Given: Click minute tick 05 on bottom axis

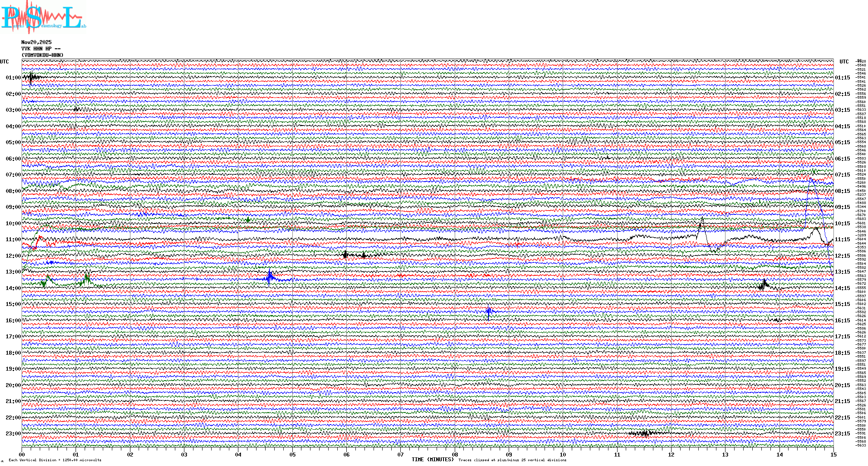Looking at the screenshot, I should click(292, 454).
